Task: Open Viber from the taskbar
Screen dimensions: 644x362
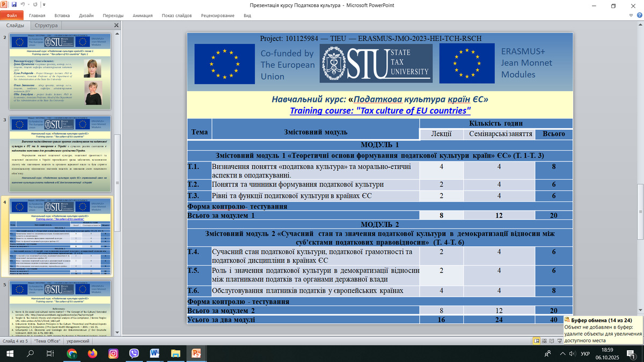Action: pyautogui.click(x=134, y=353)
